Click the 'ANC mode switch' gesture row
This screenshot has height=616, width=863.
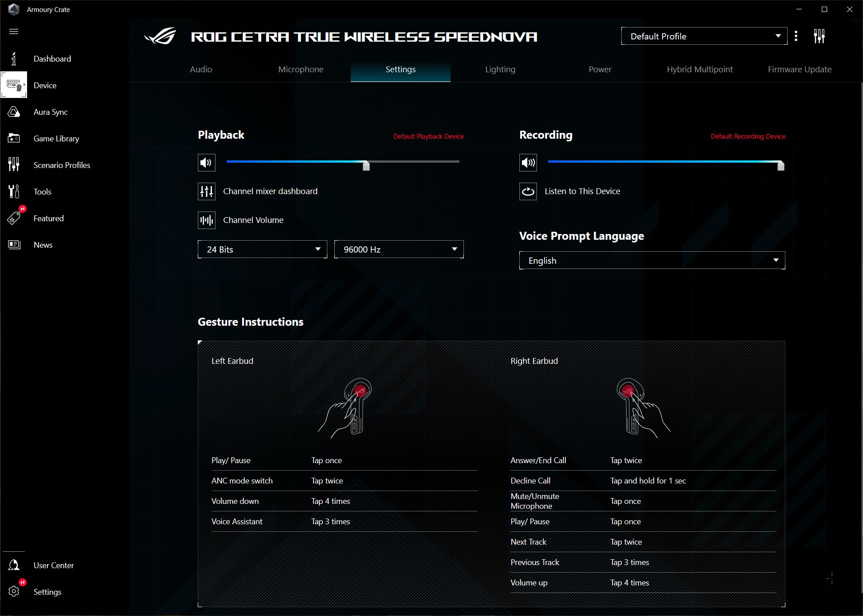click(345, 481)
